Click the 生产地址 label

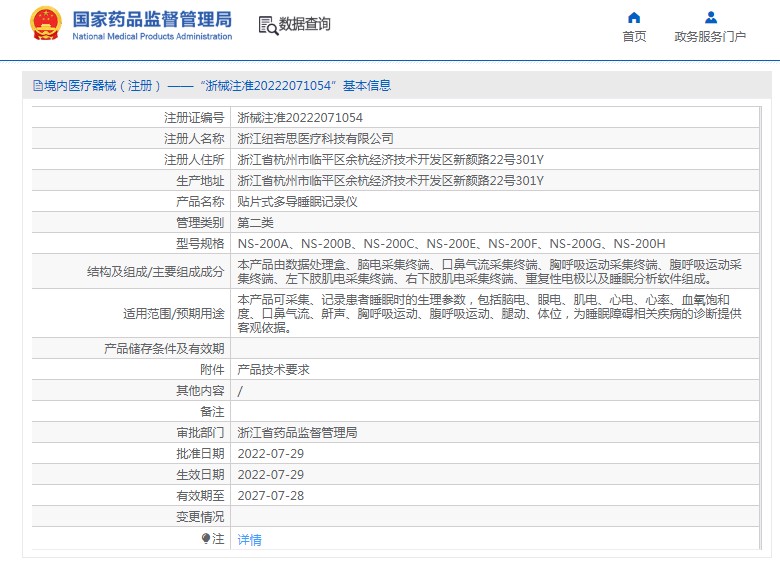[200, 181]
